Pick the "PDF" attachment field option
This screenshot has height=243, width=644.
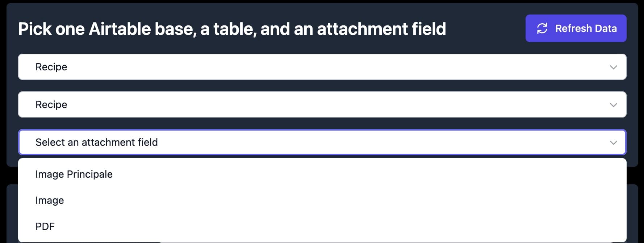coord(45,227)
